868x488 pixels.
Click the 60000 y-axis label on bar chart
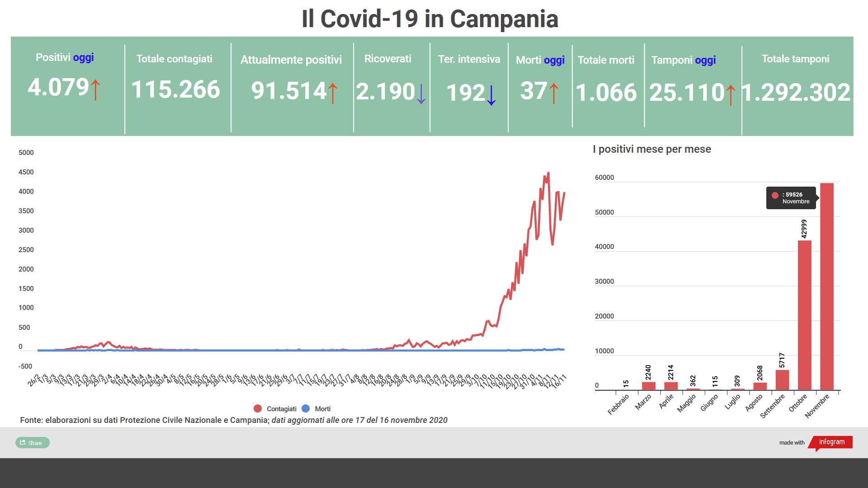[604, 178]
